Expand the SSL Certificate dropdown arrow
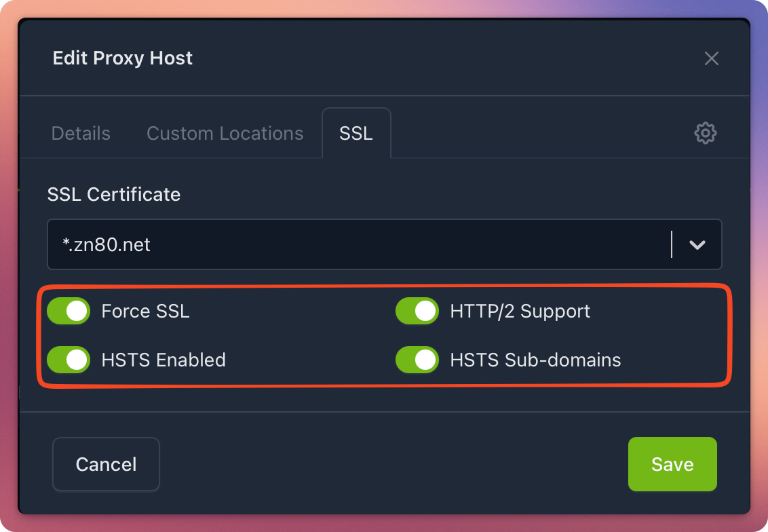The image size is (768, 532). (x=697, y=244)
